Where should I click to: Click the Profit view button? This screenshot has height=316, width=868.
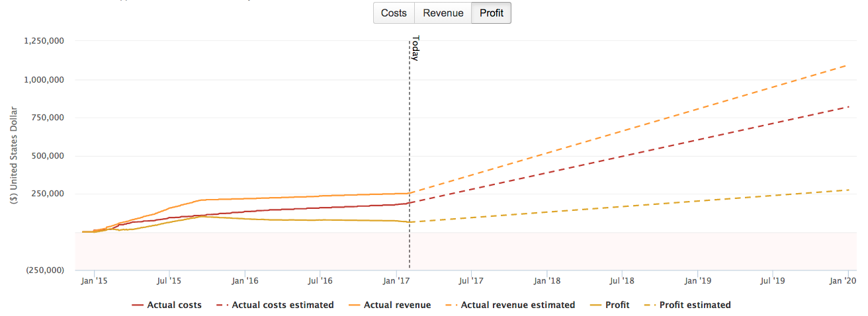click(x=491, y=13)
